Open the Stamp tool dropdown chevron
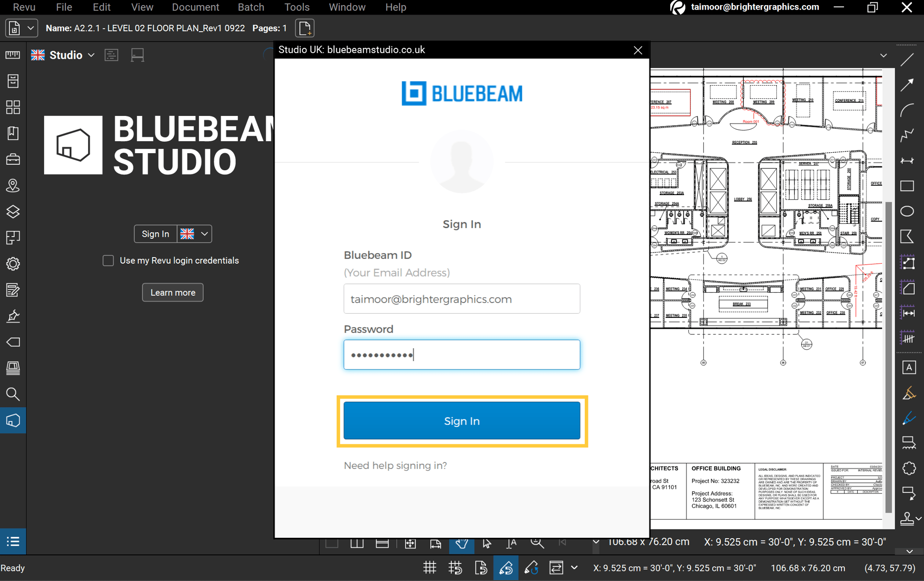Image resolution: width=924 pixels, height=581 pixels. pos(919,519)
